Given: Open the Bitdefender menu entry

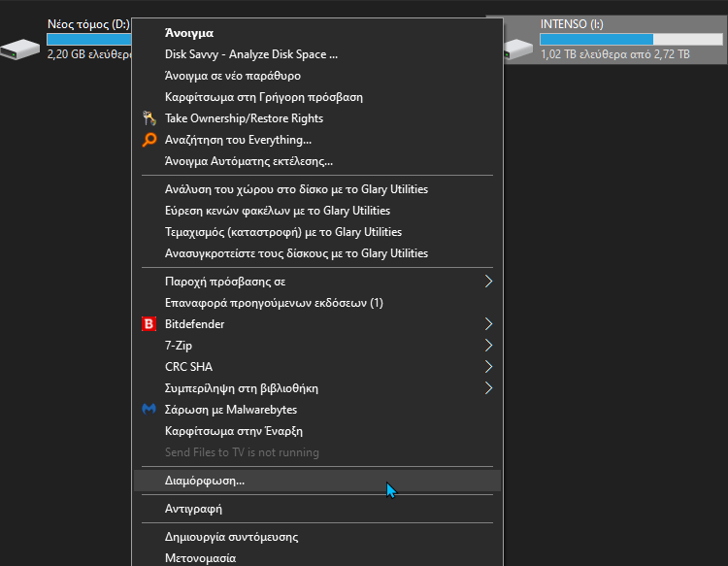Looking at the screenshot, I should (317, 324).
